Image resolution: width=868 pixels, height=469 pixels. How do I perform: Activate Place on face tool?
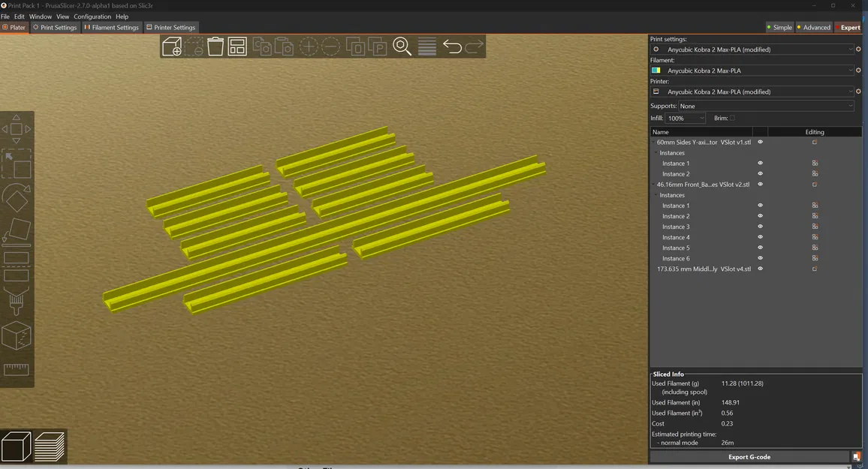(x=16, y=231)
